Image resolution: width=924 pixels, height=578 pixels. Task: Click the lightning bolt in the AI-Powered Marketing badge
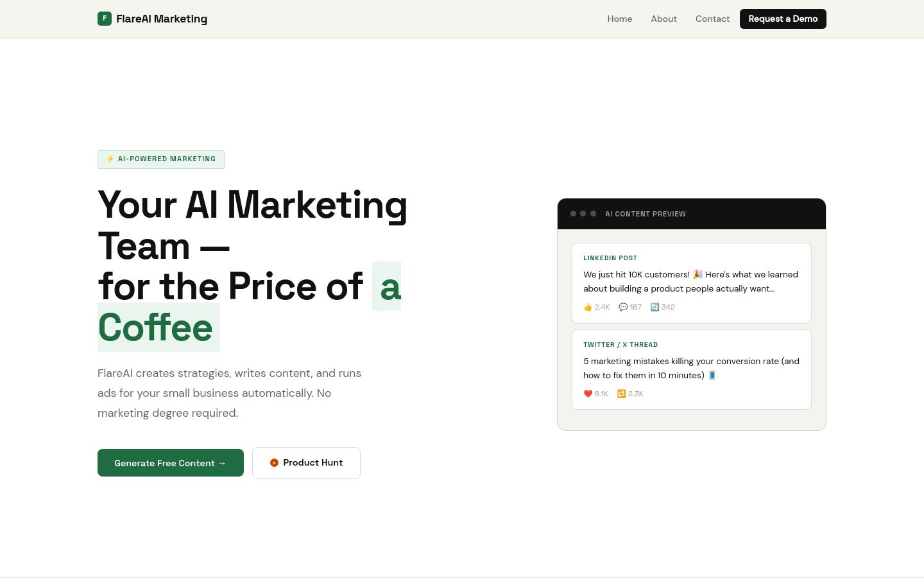click(110, 159)
